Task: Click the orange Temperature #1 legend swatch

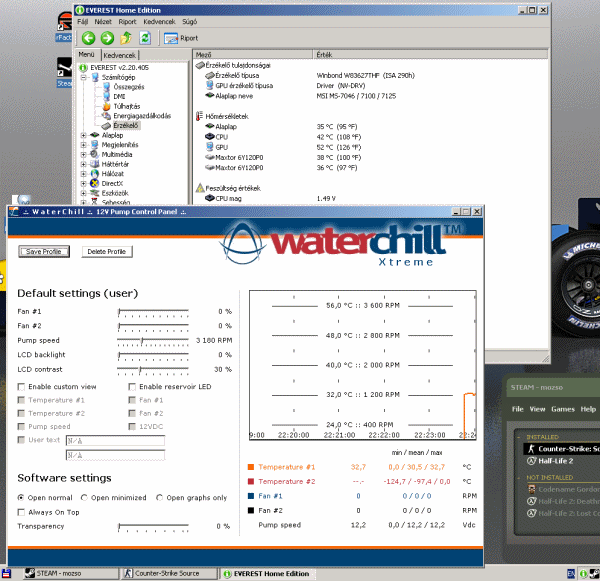Action: click(251, 467)
